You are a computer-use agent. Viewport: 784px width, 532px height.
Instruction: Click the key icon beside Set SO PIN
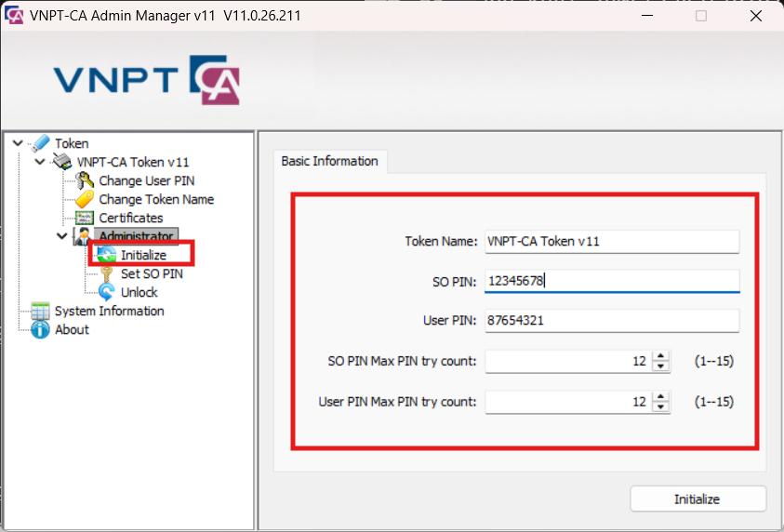click(107, 273)
